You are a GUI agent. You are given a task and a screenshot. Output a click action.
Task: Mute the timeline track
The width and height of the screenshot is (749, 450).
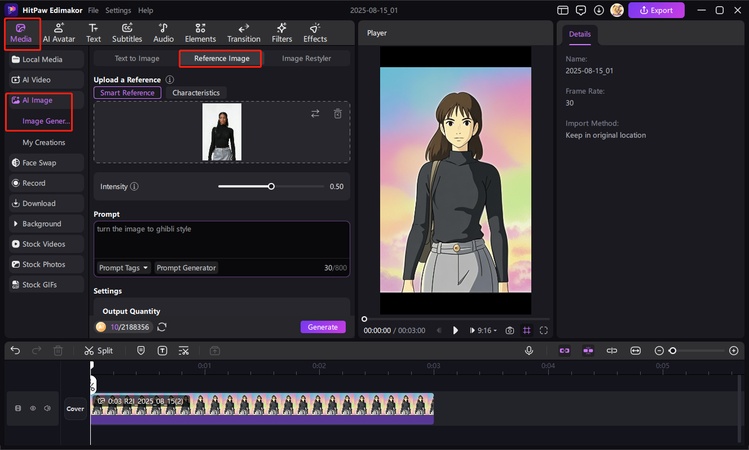[x=47, y=408]
